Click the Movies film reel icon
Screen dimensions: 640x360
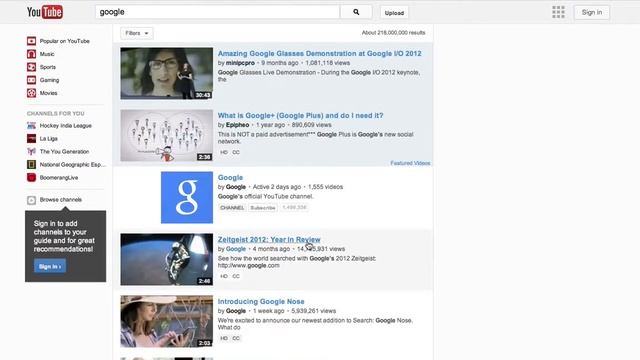[31, 93]
